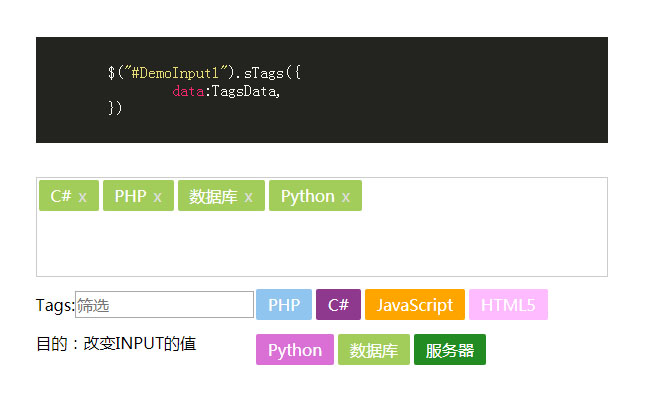Click the selected PHP tag label
The image size is (650, 404).
point(130,197)
